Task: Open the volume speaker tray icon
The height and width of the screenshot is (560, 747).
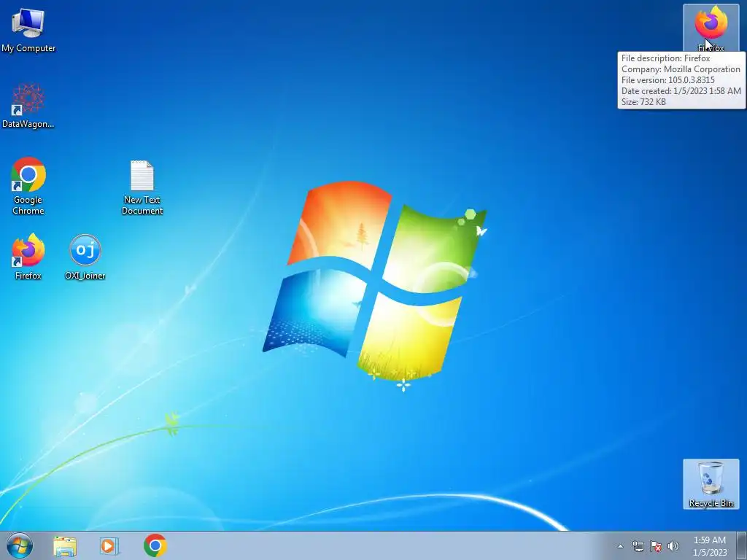Action: (673, 546)
